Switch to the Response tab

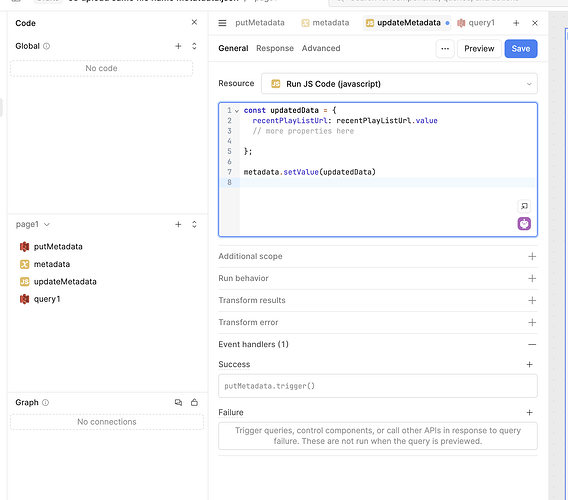coord(275,48)
